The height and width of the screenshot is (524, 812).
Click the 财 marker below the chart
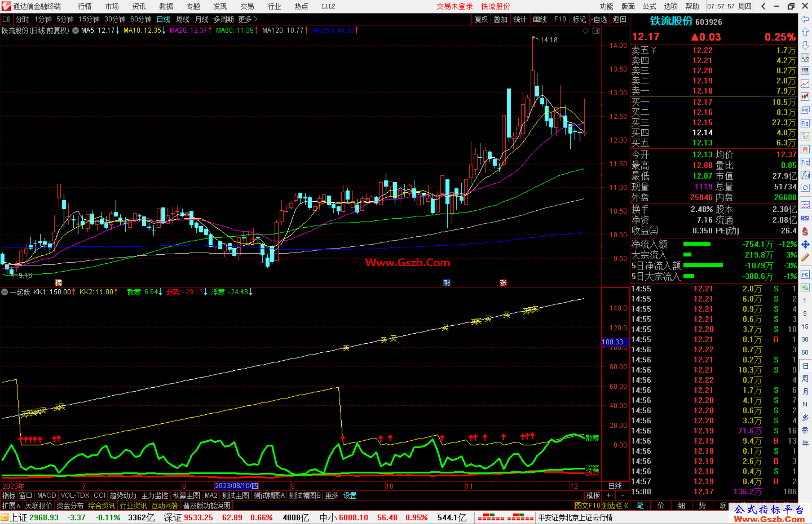pyautogui.click(x=447, y=282)
